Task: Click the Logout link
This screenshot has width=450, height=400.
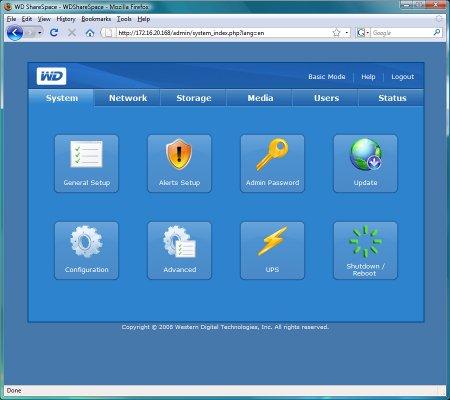Action: pyautogui.click(x=403, y=77)
